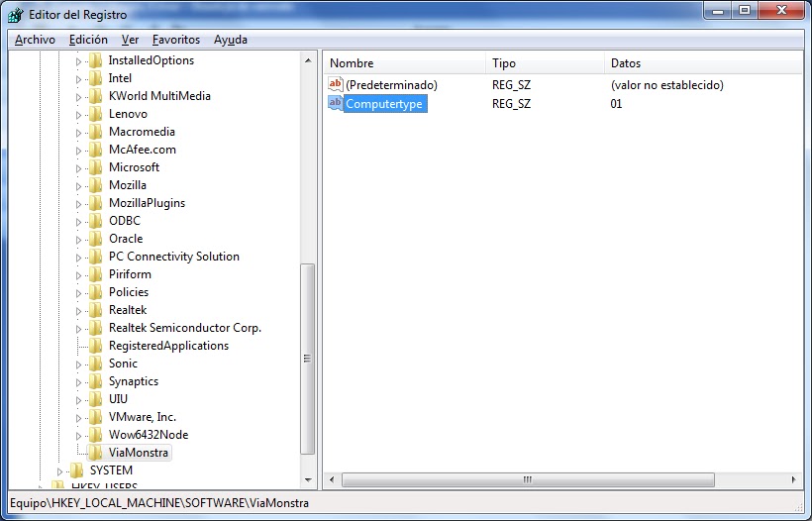Image resolution: width=812 pixels, height=521 pixels.
Task: Click the ODBC folder icon
Action: pos(95,221)
